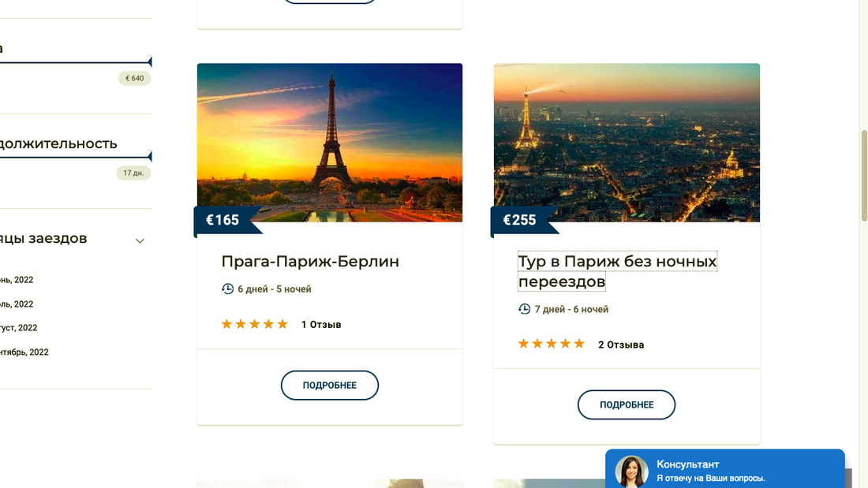This screenshot has height=488, width=868.
Task: Click the star rating of Тур в Париж
Action: click(551, 344)
